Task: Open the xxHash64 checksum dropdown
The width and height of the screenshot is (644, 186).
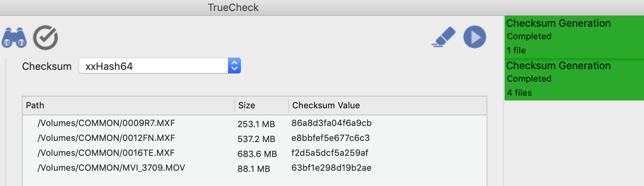Action: point(160,66)
